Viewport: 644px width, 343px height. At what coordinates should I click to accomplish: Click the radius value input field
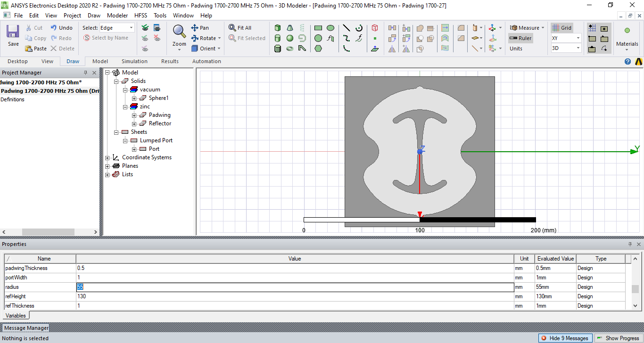coord(295,287)
